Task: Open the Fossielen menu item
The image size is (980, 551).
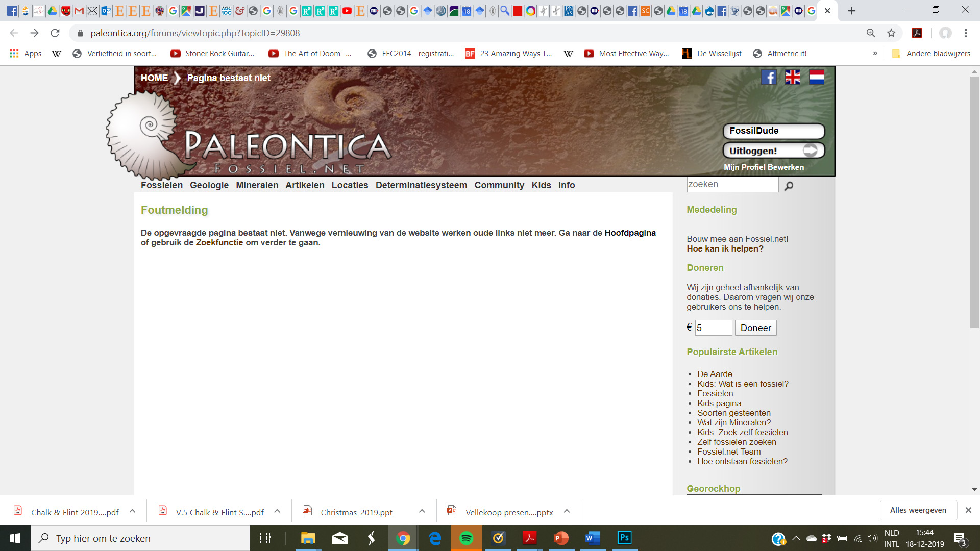Action: [x=161, y=185]
